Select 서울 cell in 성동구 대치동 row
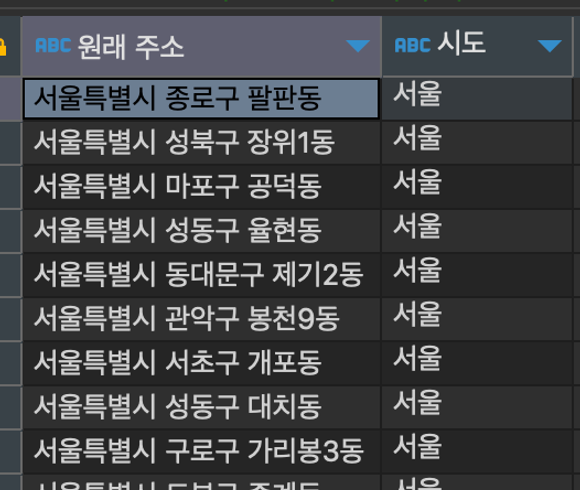580x490 pixels. 477,407
